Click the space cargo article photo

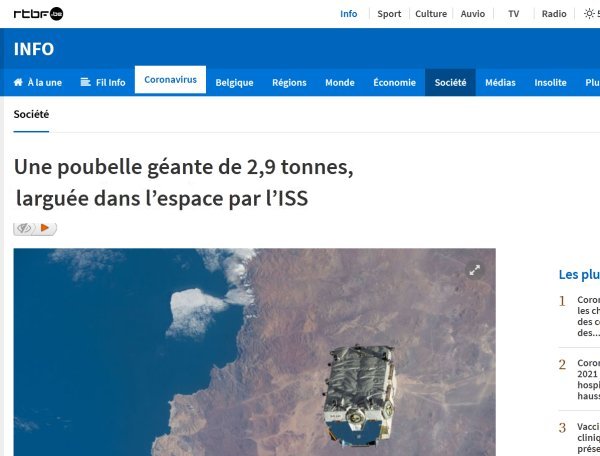click(x=254, y=352)
